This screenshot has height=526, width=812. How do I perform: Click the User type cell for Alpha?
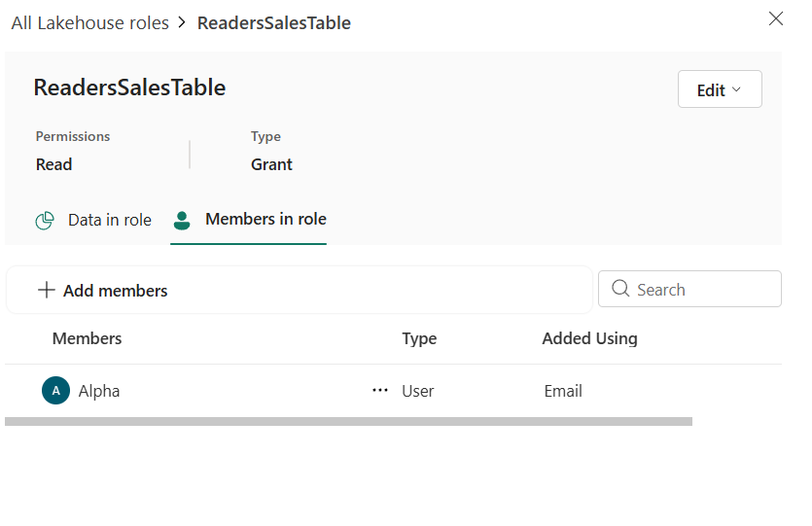(x=418, y=391)
